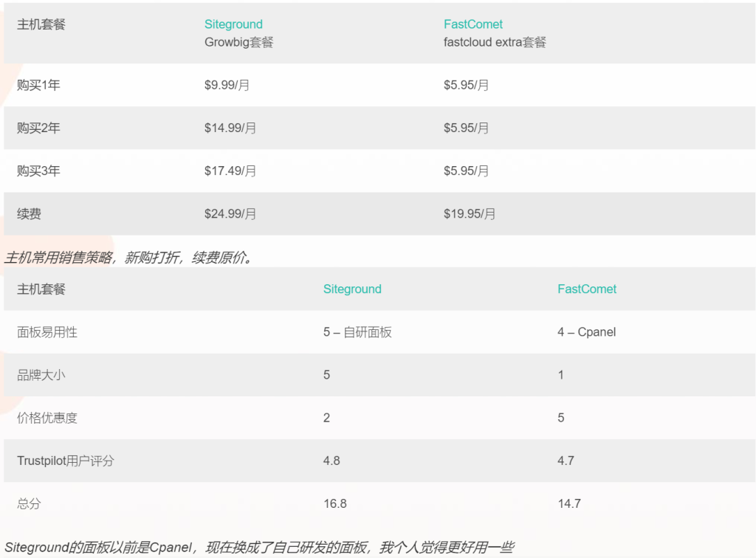Click the 品牌大小 row label
The image size is (756, 558).
(41, 375)
